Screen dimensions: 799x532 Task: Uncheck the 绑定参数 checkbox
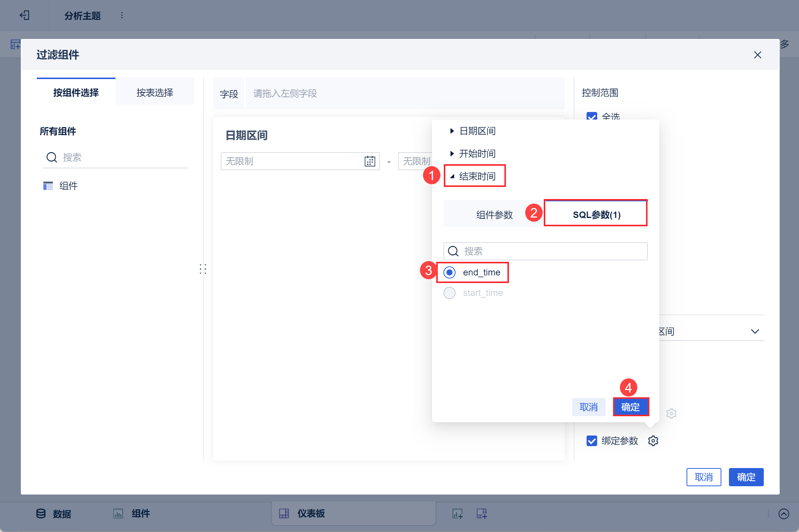[591, 441]
